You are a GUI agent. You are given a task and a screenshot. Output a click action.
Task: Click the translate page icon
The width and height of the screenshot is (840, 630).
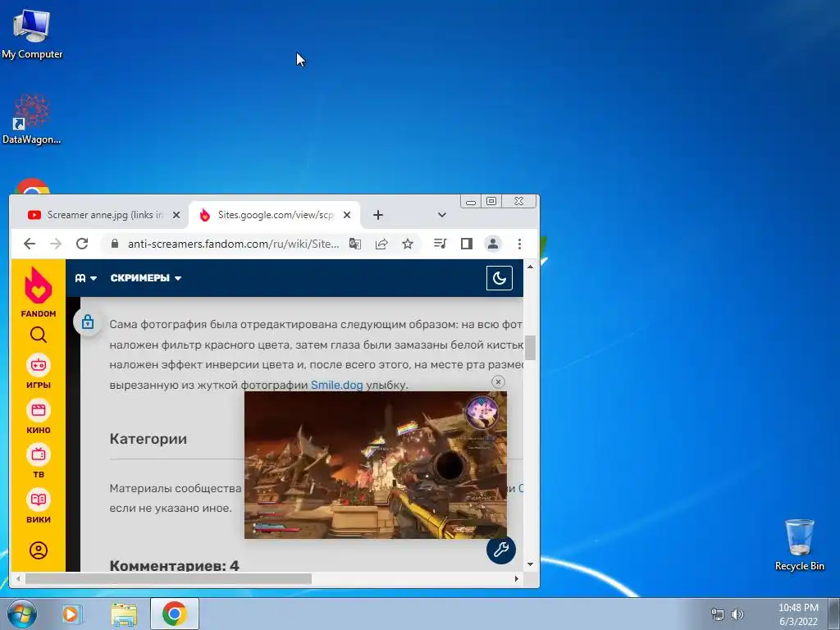click(x=354, y=244)
